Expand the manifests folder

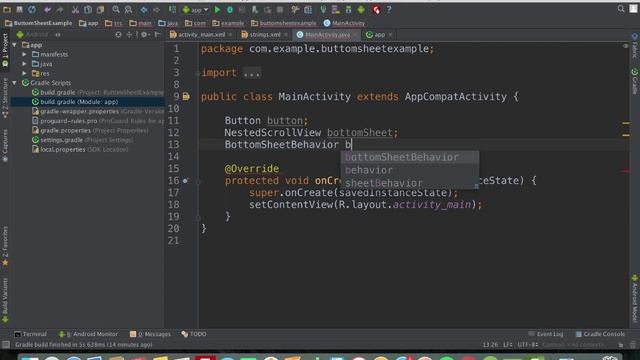click(24, 54)
